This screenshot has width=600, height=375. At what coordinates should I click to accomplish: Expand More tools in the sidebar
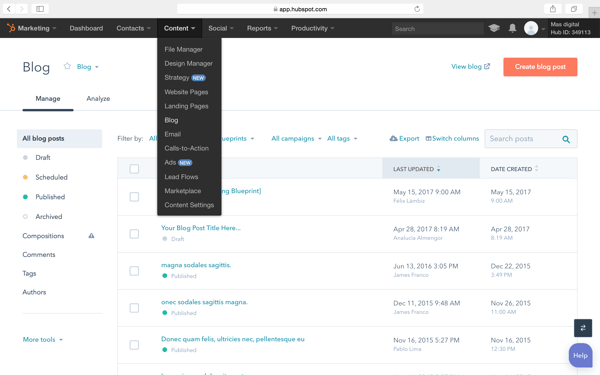[x=42, y=339]
